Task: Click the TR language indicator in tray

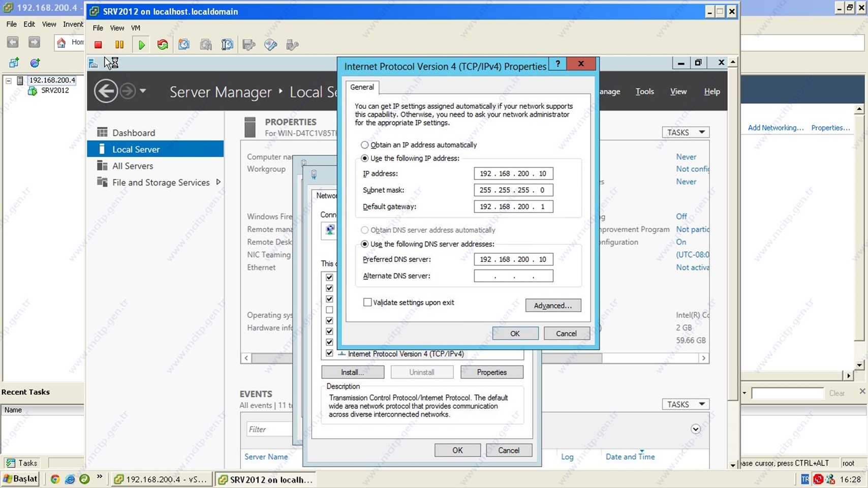Action: pyautogui.click(x=804, y=479)
